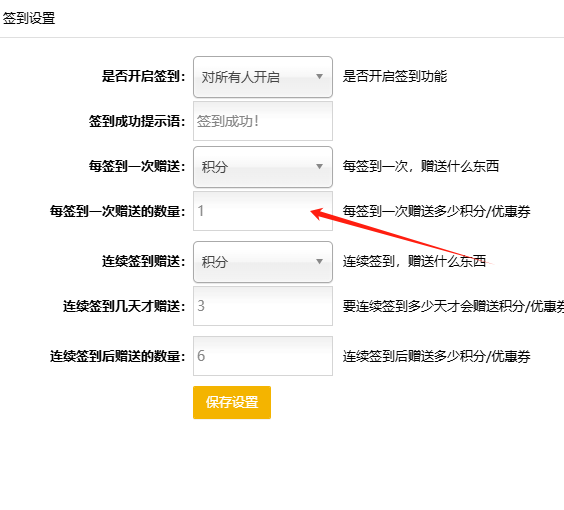This screenshot has height=510, width=564.
Task: Select the 连续签到几天才赠送 input box
Action: point(263,306)
